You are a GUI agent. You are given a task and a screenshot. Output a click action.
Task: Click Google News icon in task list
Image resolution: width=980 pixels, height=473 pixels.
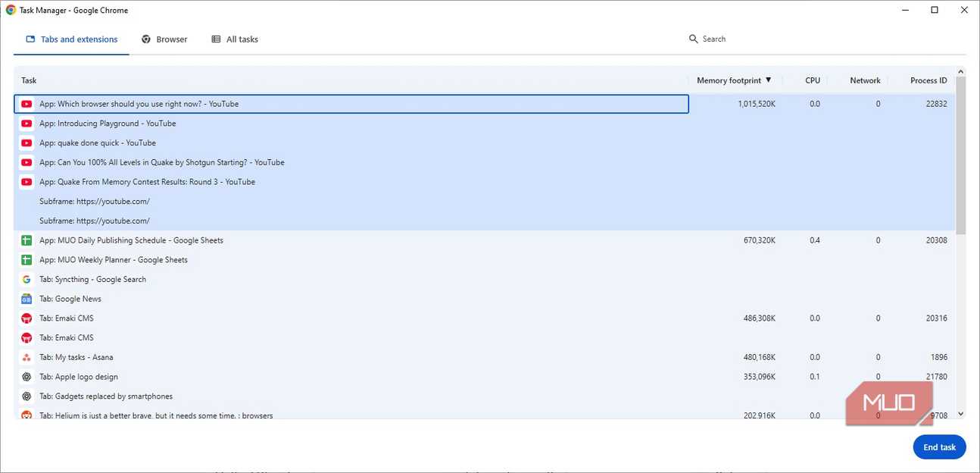tap(27, 299)
